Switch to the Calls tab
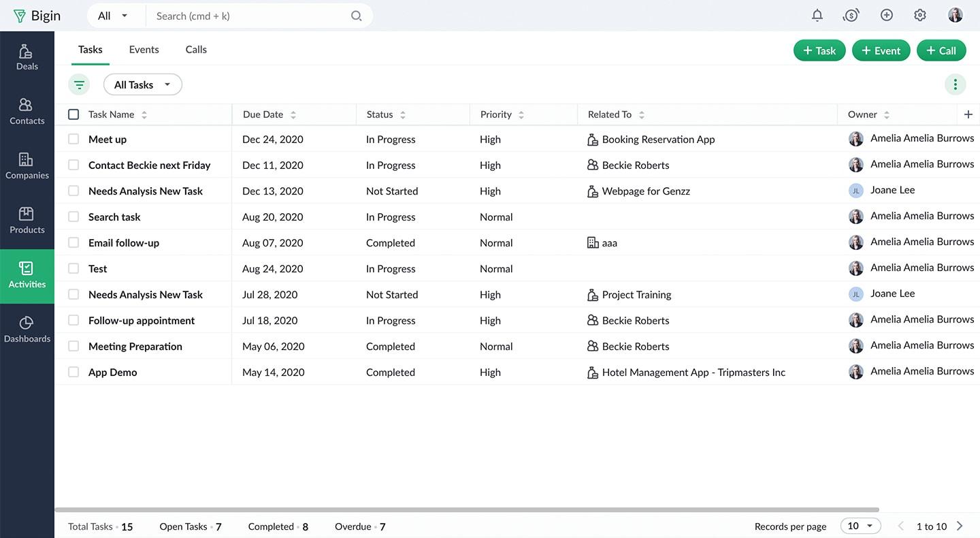The width and height of the screenshot is (980, 538). point(196,49)
